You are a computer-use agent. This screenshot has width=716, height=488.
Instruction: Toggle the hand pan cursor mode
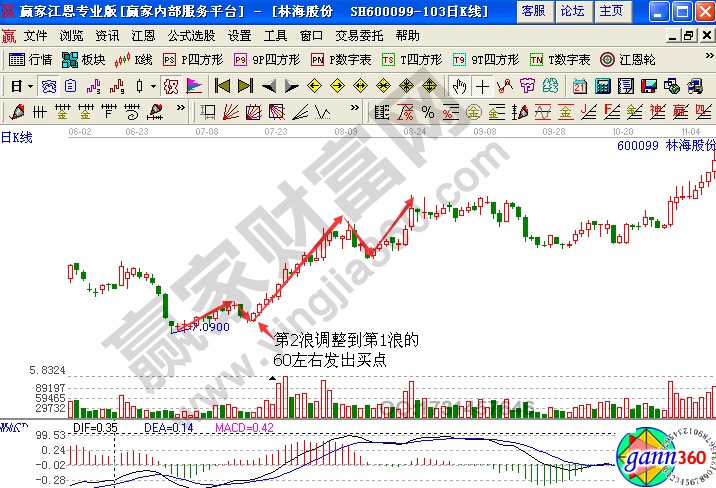458,86
